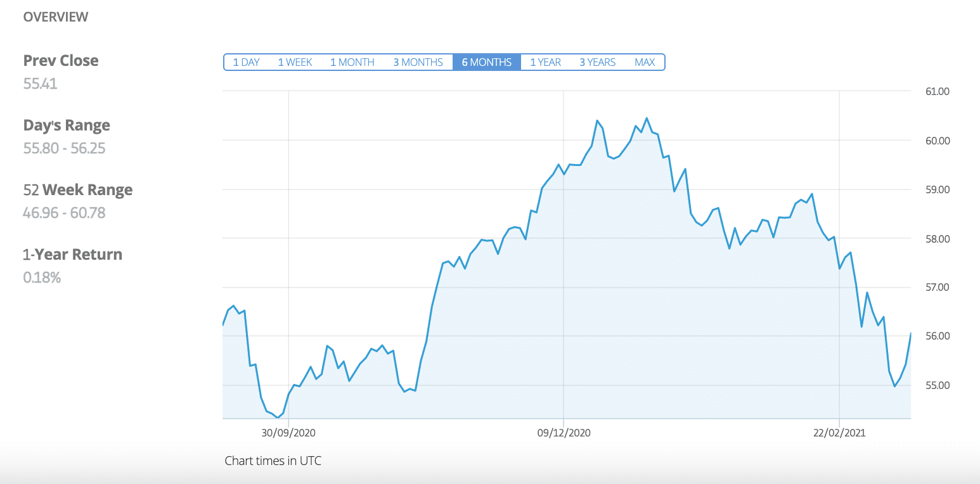Click the 61.00 price axis label

(x=938, y=92)
